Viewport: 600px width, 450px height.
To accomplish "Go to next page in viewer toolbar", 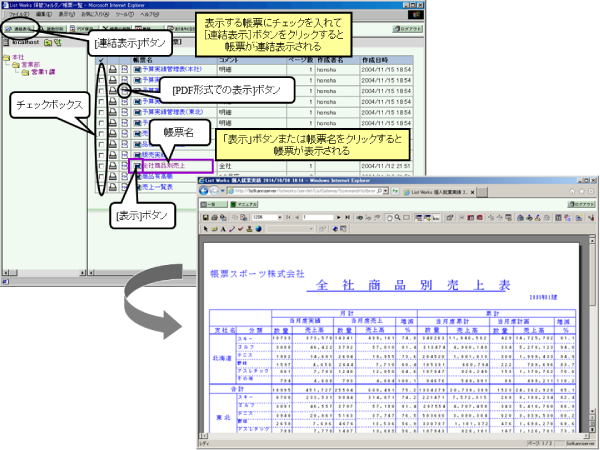I will pos(339,217).
